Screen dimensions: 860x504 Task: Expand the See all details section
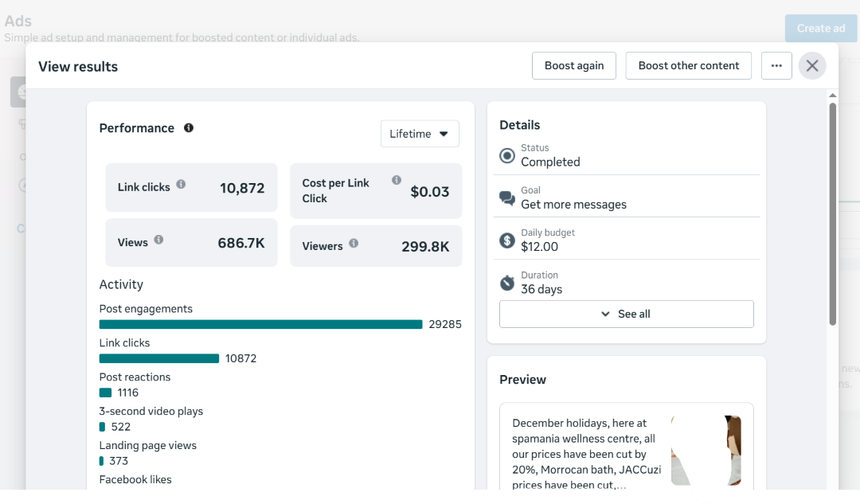click(626, 314)
